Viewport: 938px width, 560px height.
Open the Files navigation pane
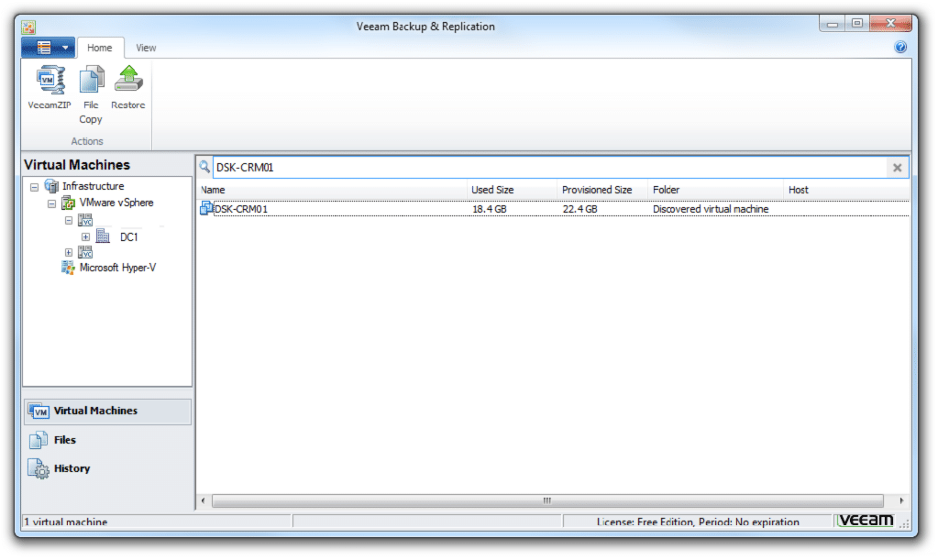pyautogui.click(x=65, y=440)
